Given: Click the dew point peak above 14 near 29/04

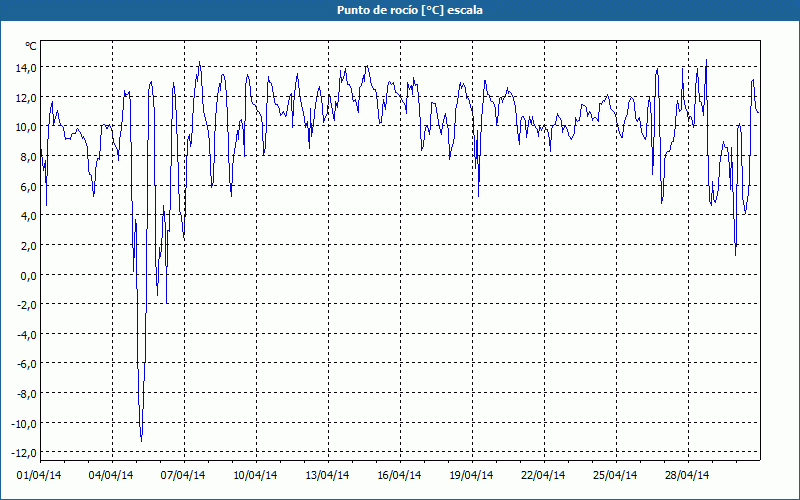Looking at the screenshot, I should 706,60.
